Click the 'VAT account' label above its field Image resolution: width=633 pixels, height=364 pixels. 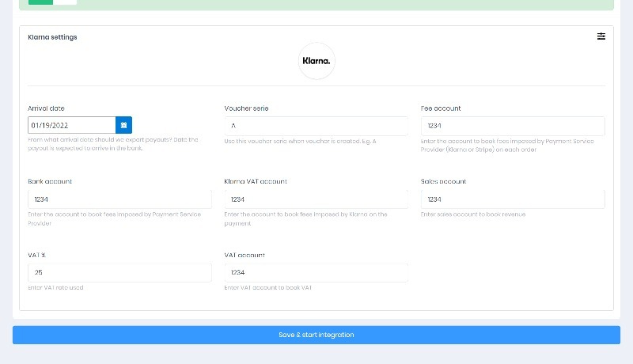(x=244, y=255)
